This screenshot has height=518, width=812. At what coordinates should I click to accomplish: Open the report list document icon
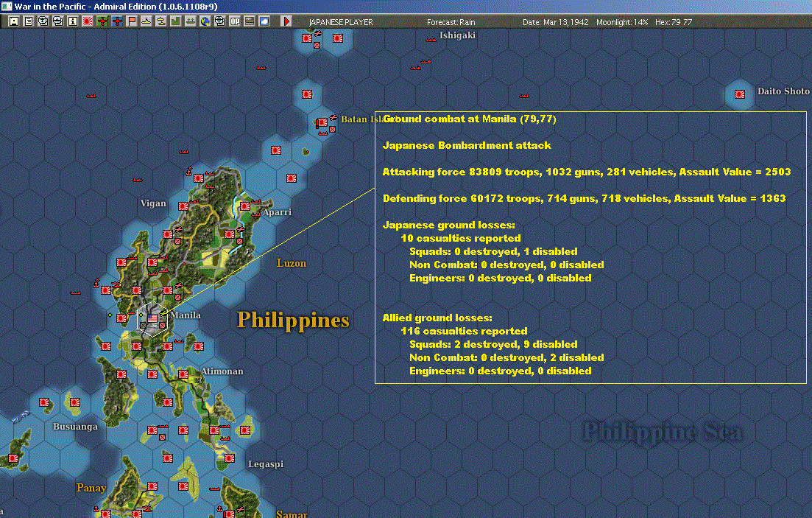(29, 21)
